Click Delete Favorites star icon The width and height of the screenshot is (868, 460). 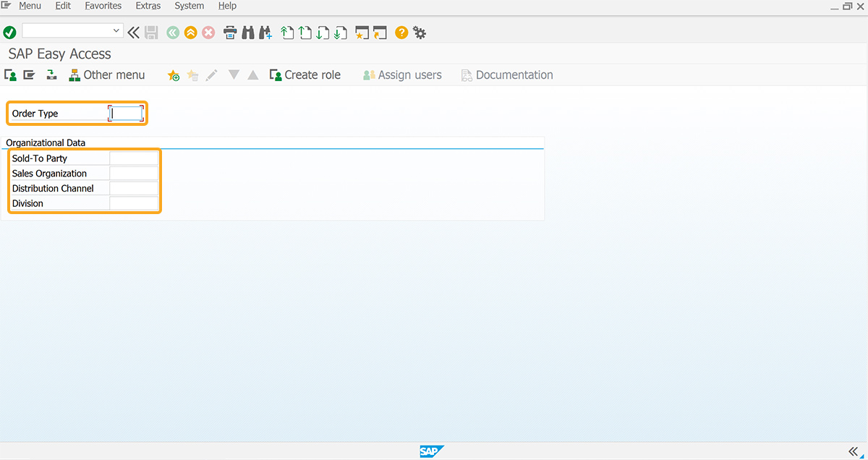pyautogui.click(x=192, y=74)
